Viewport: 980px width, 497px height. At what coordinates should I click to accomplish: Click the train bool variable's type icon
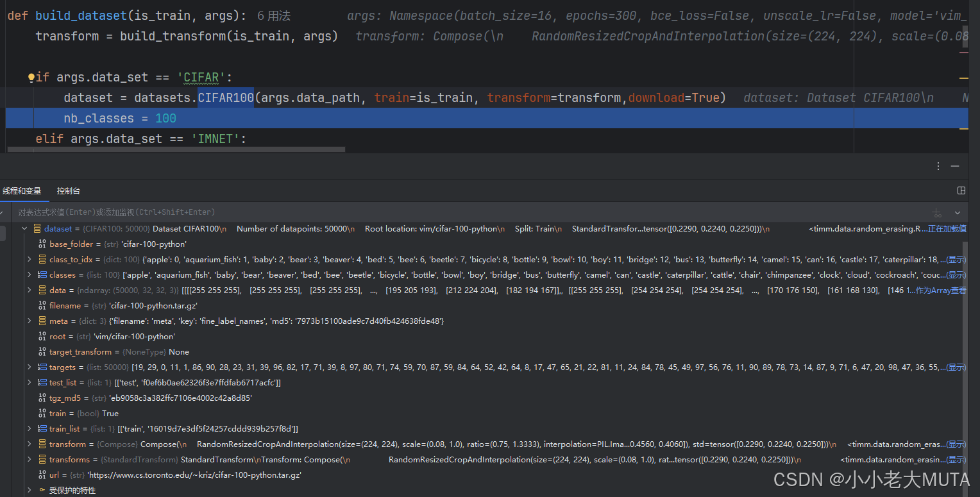[42, 413]
